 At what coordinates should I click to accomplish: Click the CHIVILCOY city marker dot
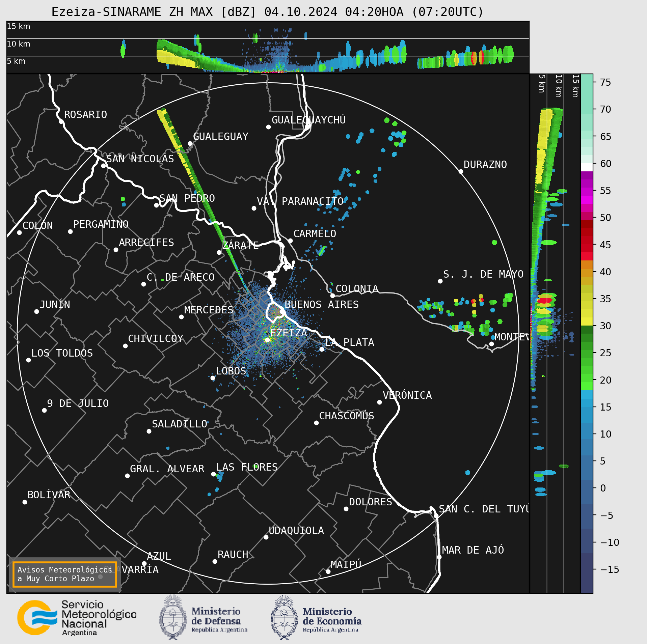click(x=125, y=346)
